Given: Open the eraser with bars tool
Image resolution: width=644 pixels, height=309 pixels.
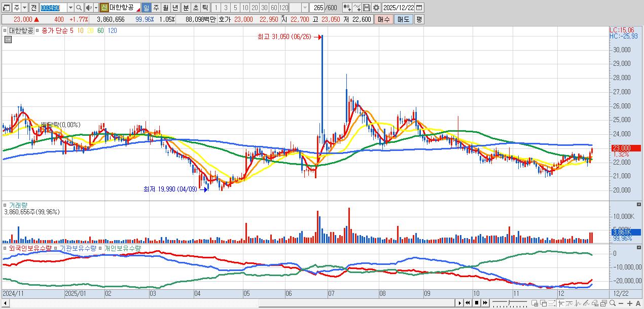Looking at the screenshot, I should point(595,303).
